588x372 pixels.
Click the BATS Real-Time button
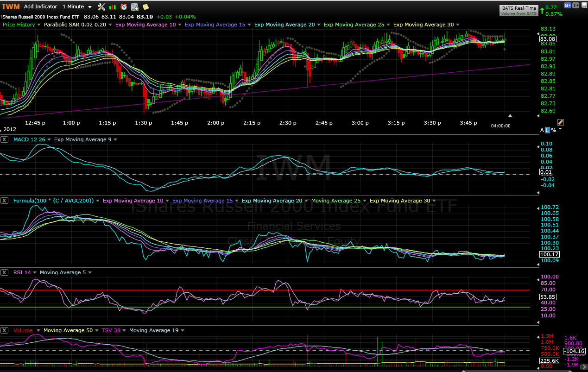pos(519,8)
